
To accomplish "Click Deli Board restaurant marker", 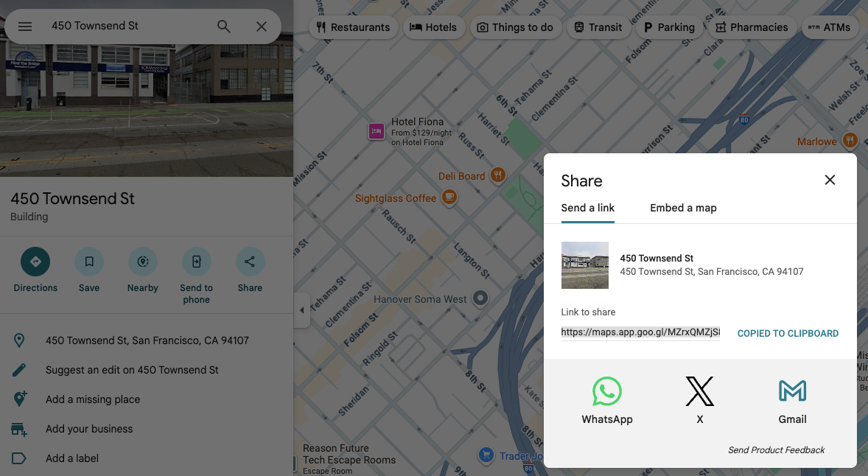I will [498, 176].
